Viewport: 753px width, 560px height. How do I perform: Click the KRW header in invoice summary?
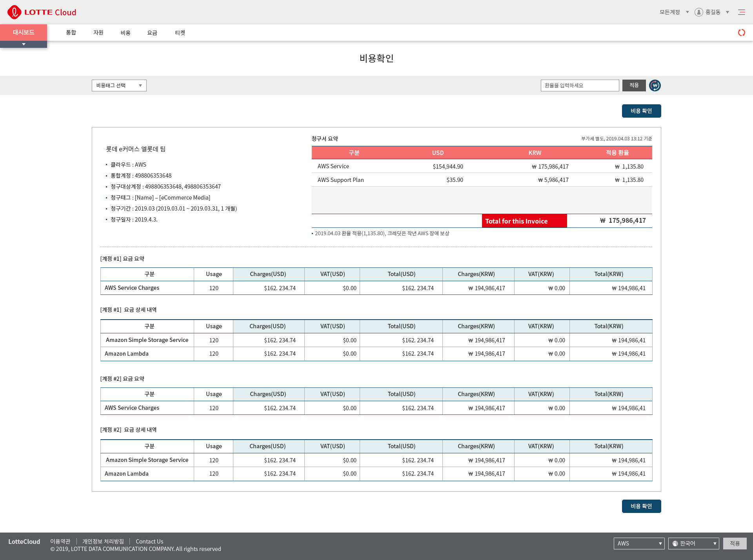click(535, 153)
